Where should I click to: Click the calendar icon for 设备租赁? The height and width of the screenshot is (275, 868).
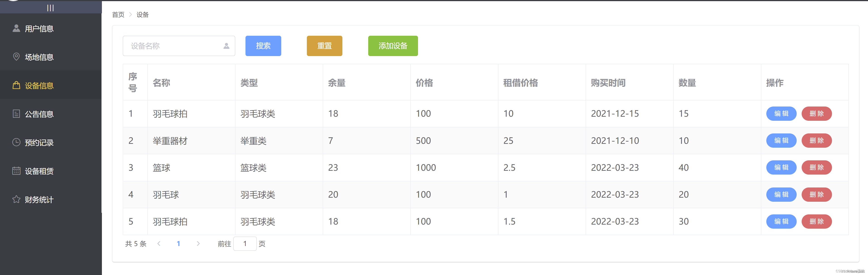coord(16,171)
